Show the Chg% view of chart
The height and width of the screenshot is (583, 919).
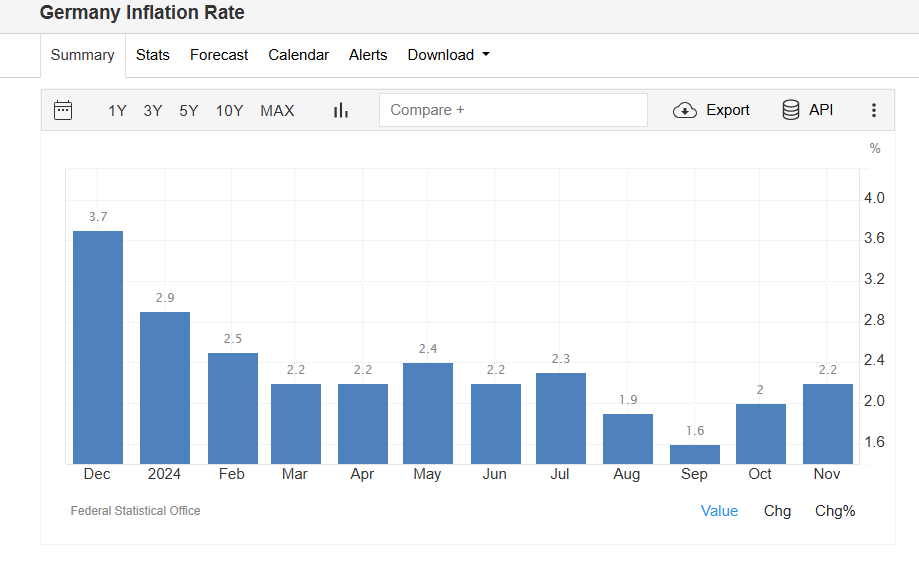pyautogui.click(x=835, y=511)
